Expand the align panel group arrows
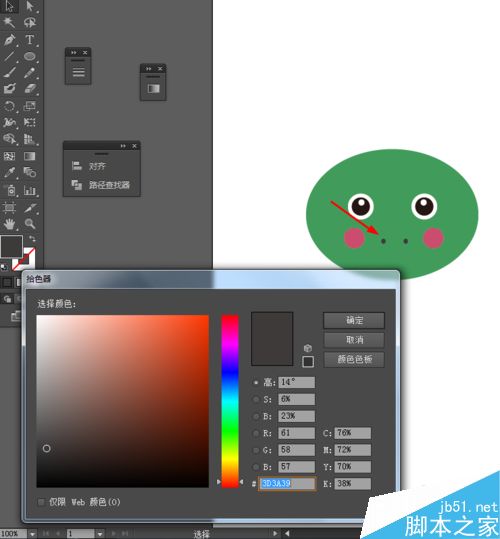The height and width of the screenshot is (539, 500). pyautogui.click(x=123, y=146)
